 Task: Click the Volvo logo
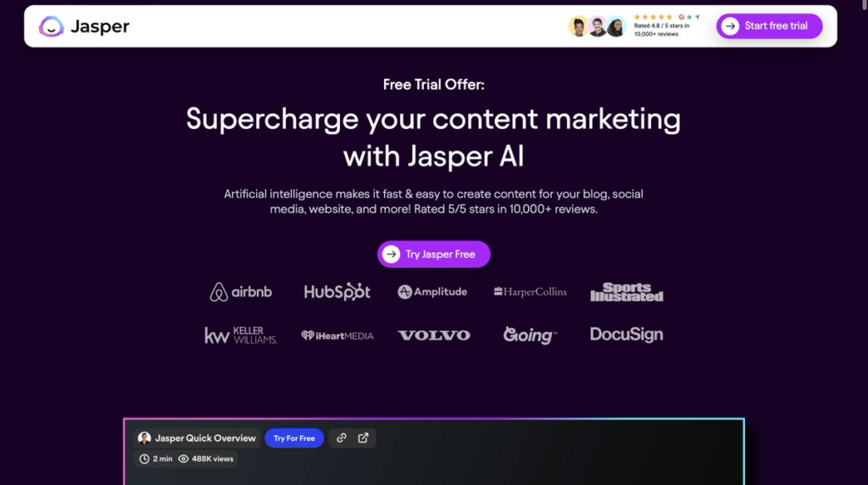[434, 335]
